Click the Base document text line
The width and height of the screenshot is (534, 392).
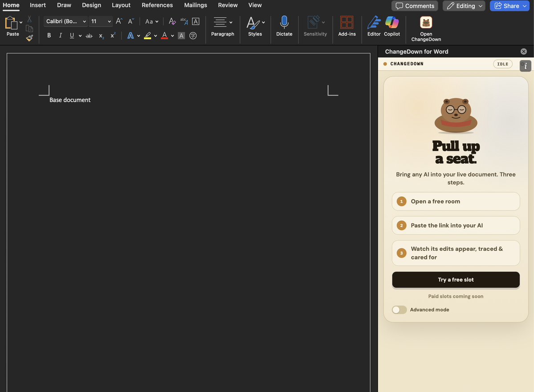pos(70,100)
